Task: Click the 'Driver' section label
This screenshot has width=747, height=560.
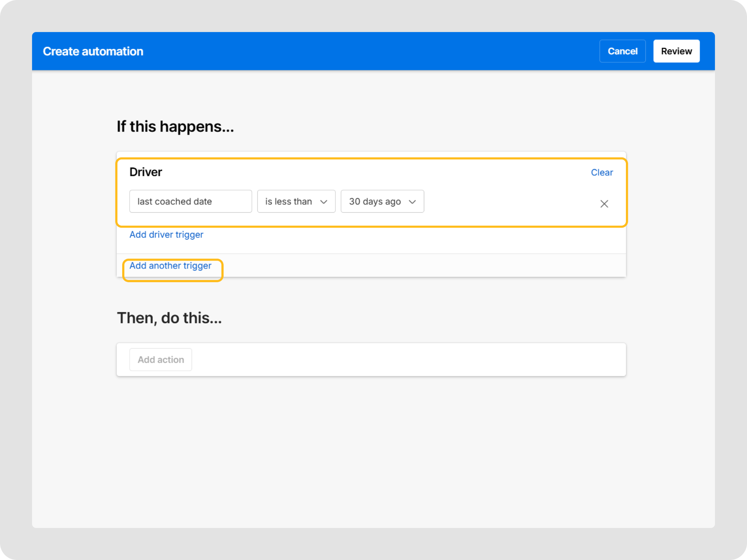Action: 146,172
